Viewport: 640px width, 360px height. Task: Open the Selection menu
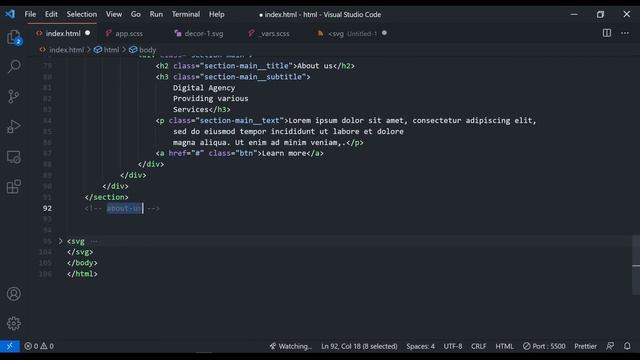tap(82, 14)
